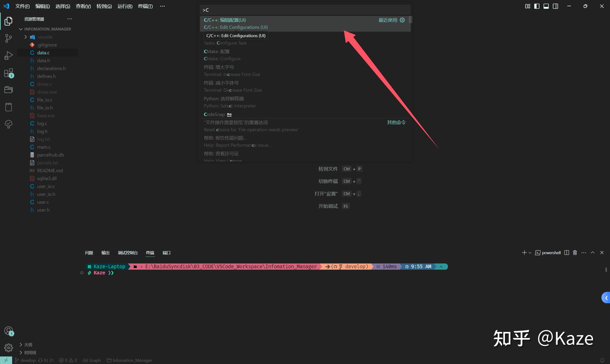Open the new terminal profile dropdown arrow
The width and height of the screenshot is (610, 364).
coord(530,253)
